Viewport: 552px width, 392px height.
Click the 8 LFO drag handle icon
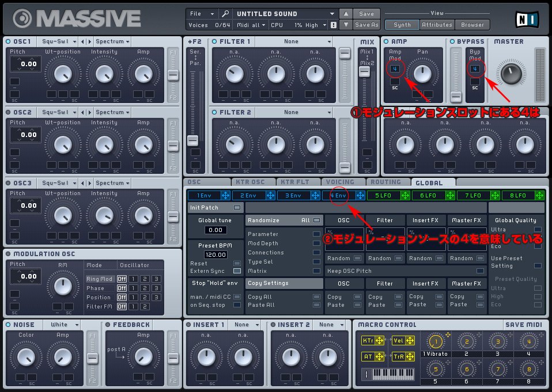(540, 196)
